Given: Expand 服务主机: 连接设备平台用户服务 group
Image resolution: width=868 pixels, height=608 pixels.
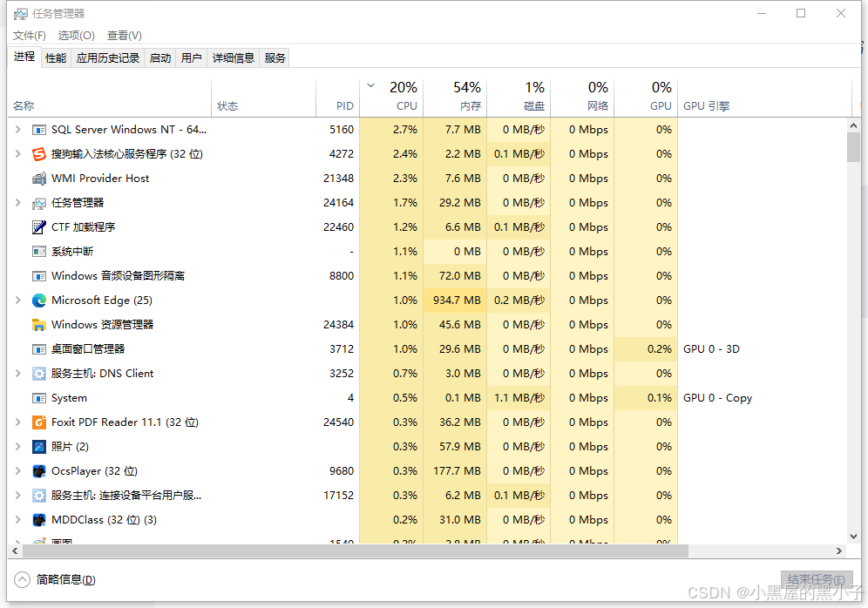Looking at the screenshot, I should point(17,495).
